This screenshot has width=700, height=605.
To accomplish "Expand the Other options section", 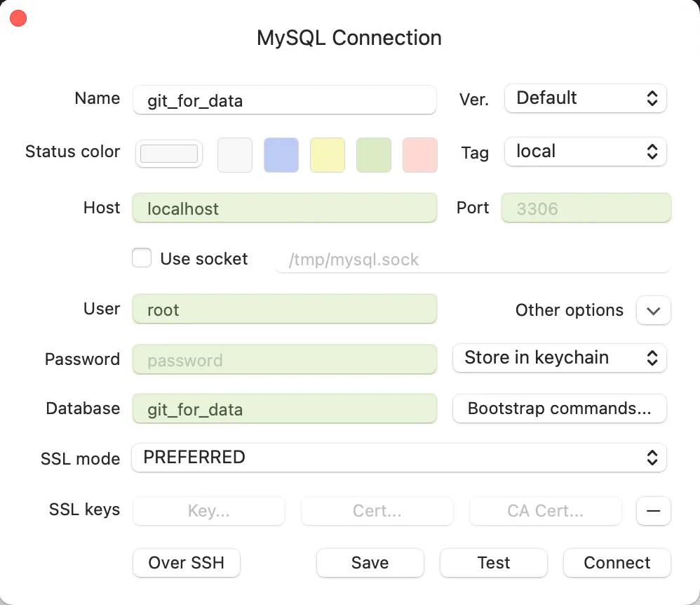I will (653, 310).
